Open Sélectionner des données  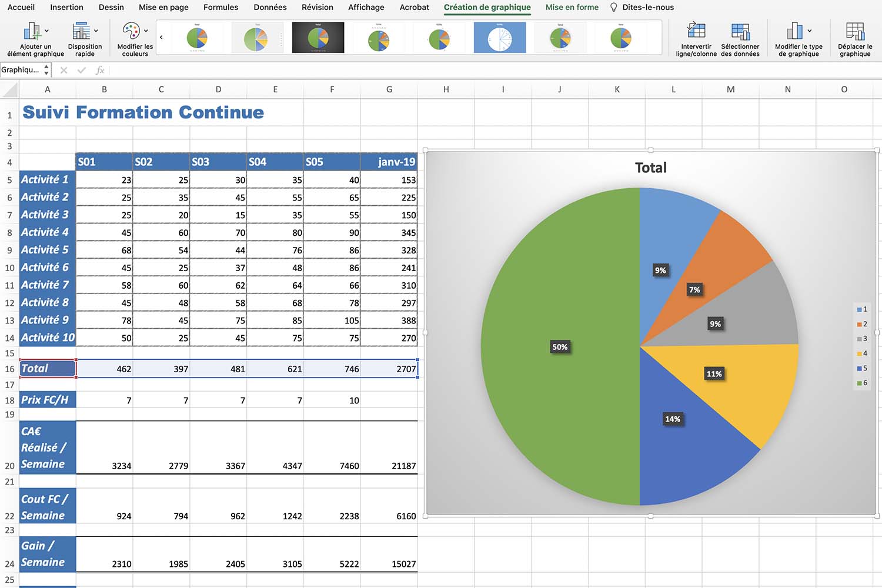click(x=740, y=32)
